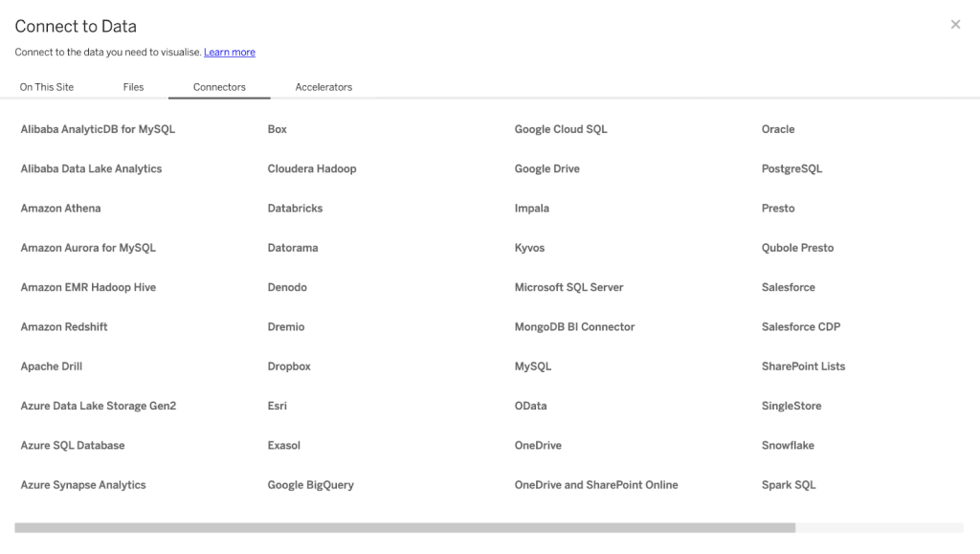This screenshot has height=554, width=980.
Task: Select Google Cloud SQL
Action: (x=561, y=129)
